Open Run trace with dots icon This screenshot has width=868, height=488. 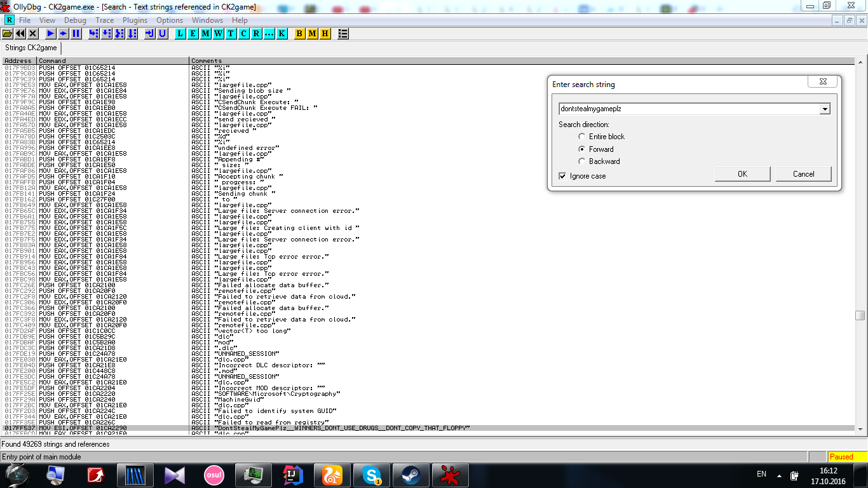click(x=269, y=34)
